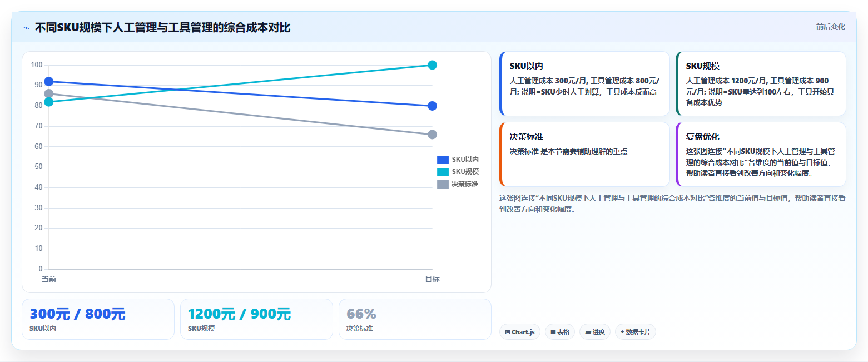868x362 pixels.
Task: Select gray 决策标准 data point at 目标
Action: coord(432,135)
